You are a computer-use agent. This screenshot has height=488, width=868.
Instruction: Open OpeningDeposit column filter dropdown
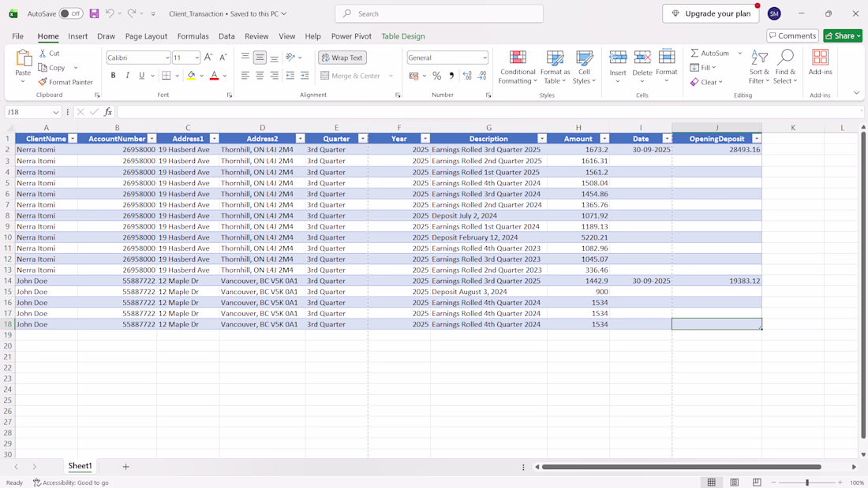tap(756, 139)
